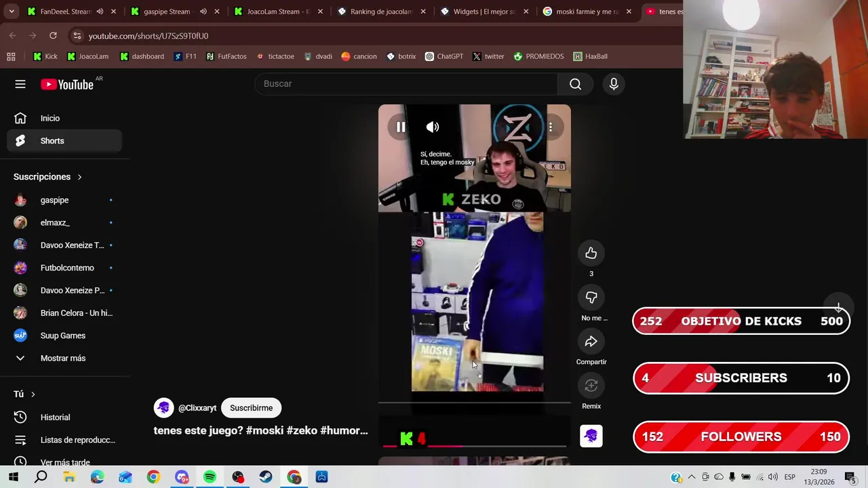Screen dimensions: 868x488
Task: Open the Shorts three-dot options menu
Action: [551, 127]
